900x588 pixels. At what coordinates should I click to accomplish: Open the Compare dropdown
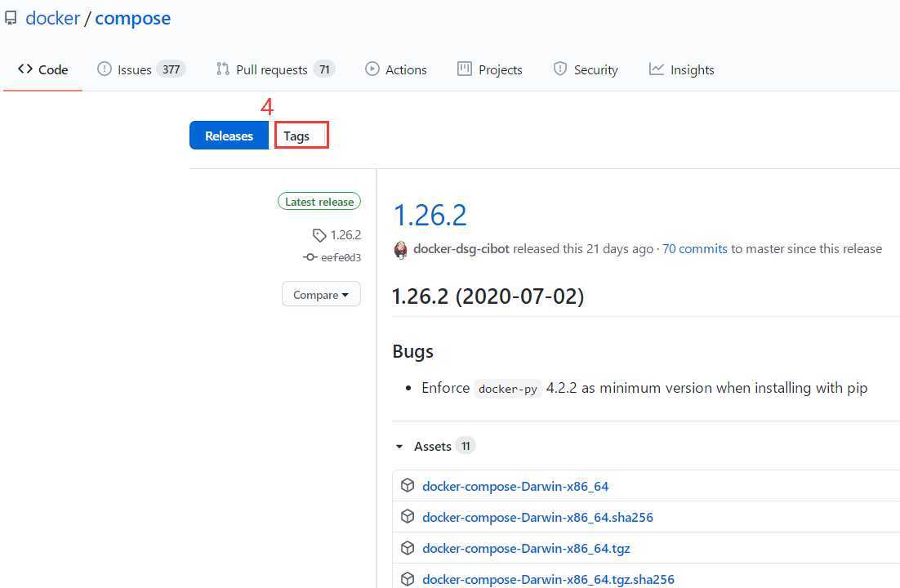pos(321,294)
